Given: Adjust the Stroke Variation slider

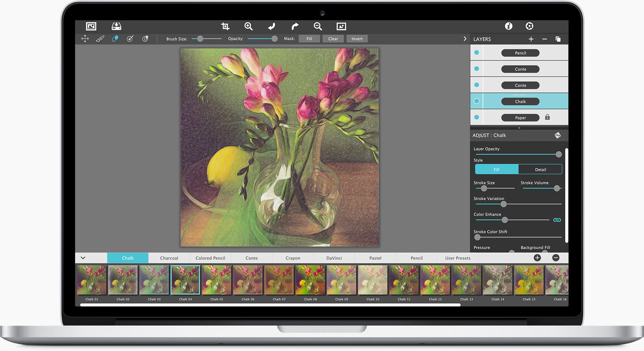Looking at the screenshot, I should (x=518, y=204).
